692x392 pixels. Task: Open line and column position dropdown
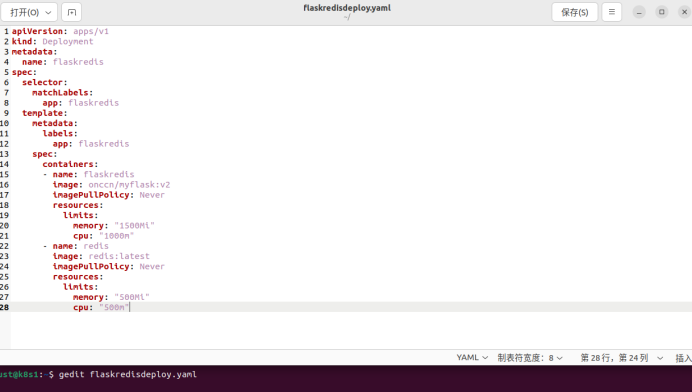click(x=621, y=358)
